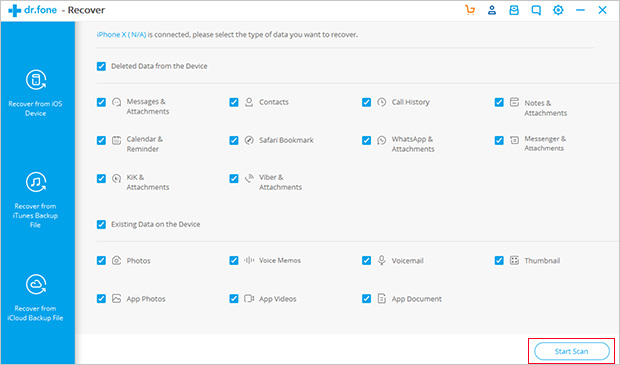620x365 pixels.
Task: Disable the Photos checkbox
Action: point(101,261)
